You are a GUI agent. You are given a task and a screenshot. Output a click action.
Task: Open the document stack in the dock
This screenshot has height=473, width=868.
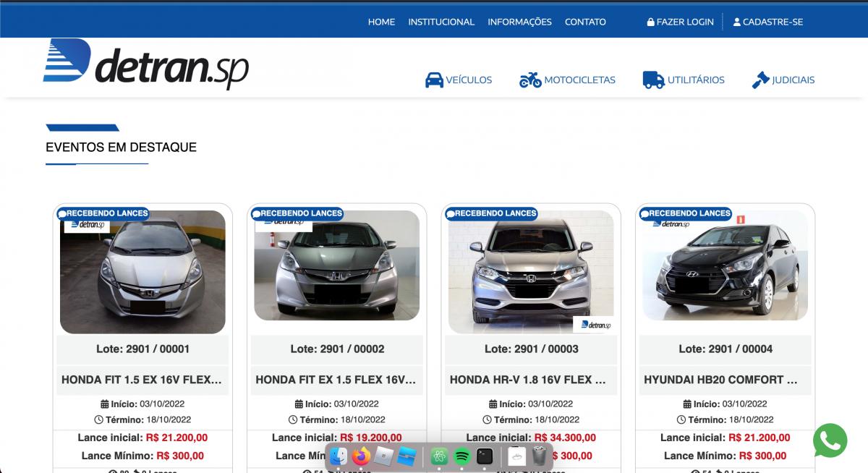coord(516,456)
